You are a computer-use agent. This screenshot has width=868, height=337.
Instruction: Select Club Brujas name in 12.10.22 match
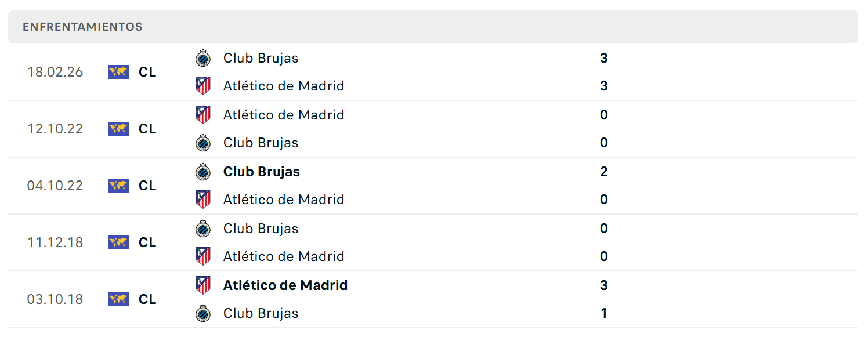coord(261,143)
